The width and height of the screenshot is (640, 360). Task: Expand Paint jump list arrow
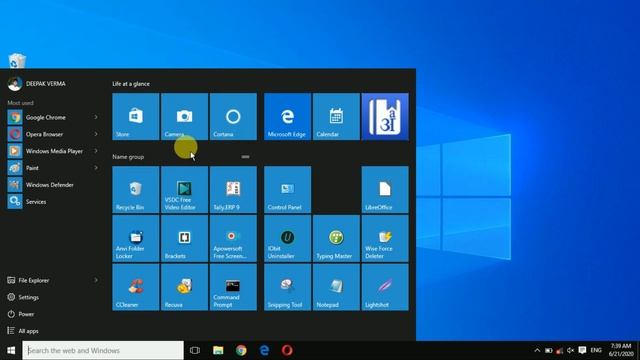tap(96, 167)
